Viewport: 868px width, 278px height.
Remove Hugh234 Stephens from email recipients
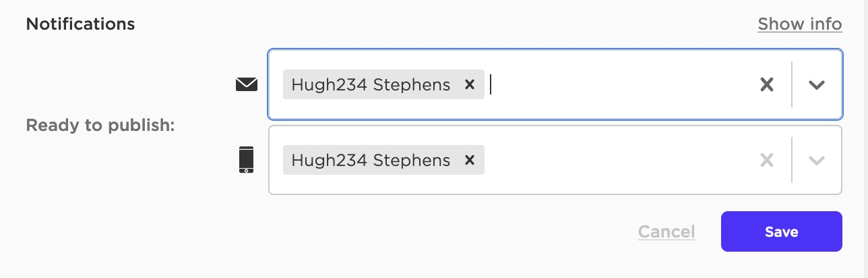point(470,84)
